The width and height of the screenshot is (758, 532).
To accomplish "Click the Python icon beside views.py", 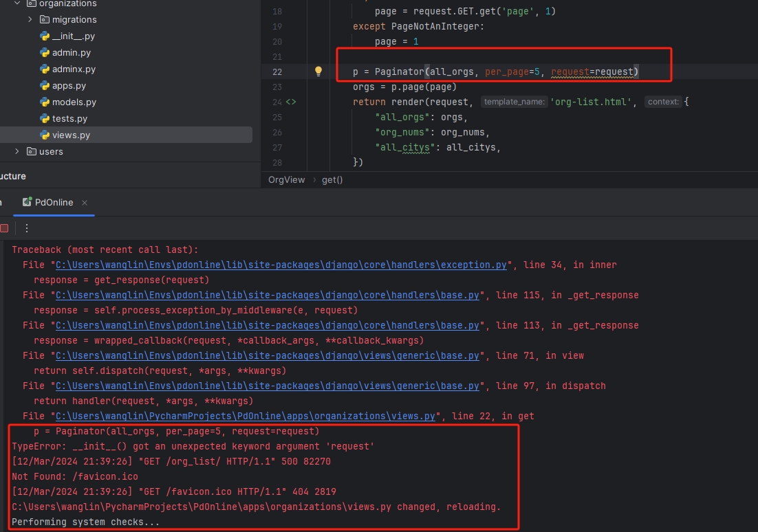I will coord(45,135).
